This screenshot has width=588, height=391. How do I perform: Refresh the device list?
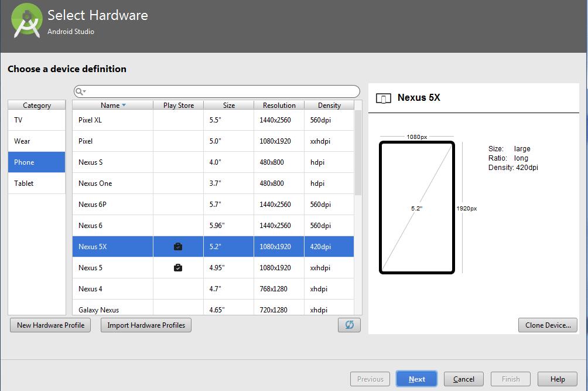[x=348, y=325]
